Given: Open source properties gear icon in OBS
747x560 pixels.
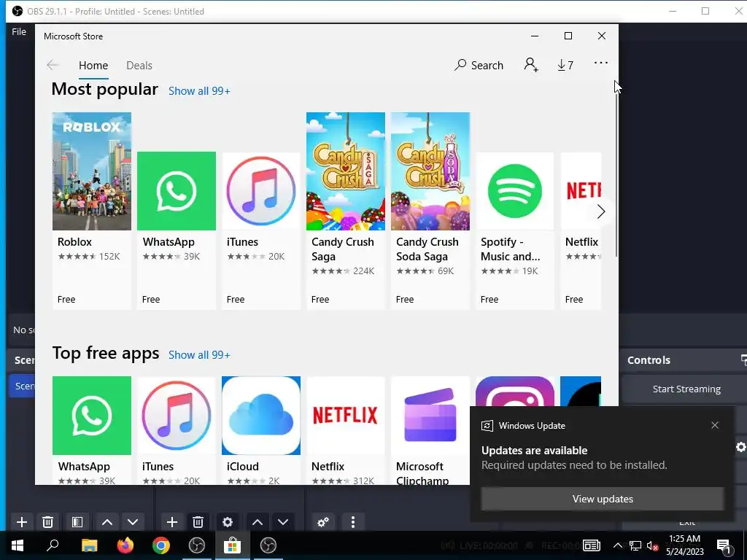Looking at the screenshot, I should click(228, 522).
